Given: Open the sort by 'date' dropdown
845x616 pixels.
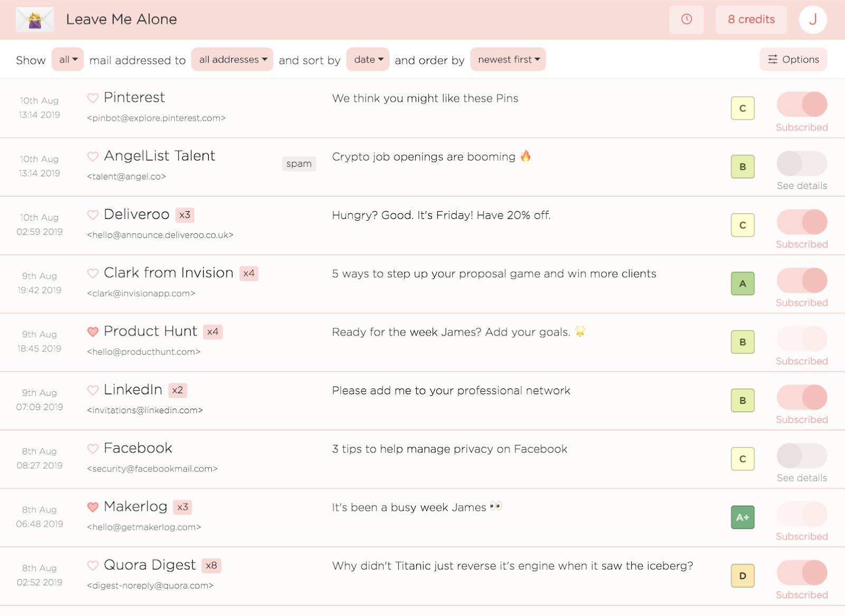Looking at the screenshot, I should click(x=368, y=60).
